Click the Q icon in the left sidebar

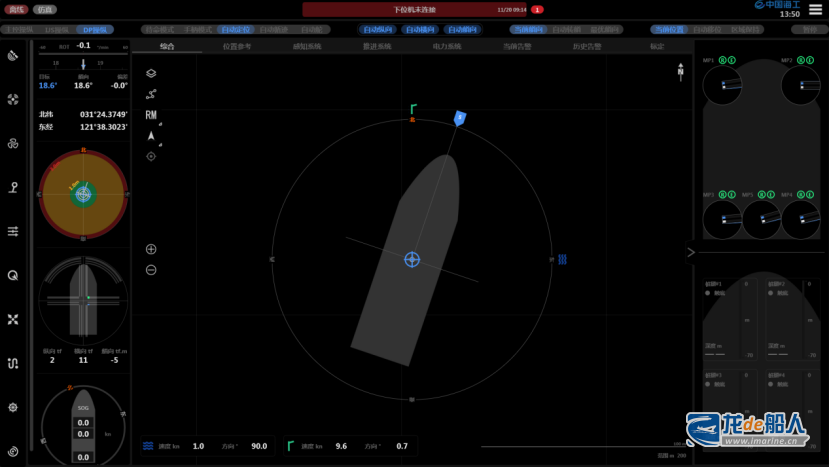point(13,275)
